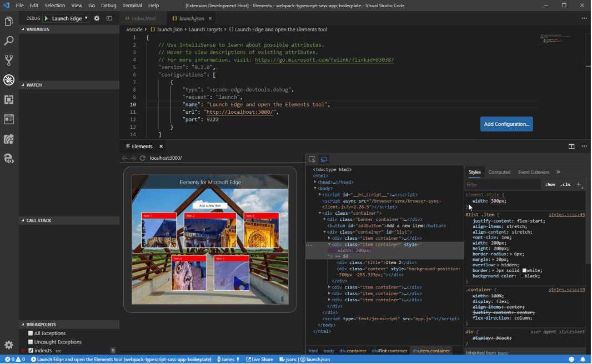The width and height of the screenshot is (592, 364).
Task: Select the Debug view bug icon
Action: 9,80
